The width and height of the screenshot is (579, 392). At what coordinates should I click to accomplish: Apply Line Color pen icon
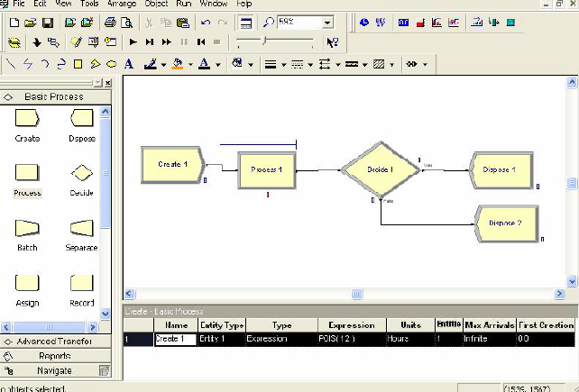coord(151,64)
